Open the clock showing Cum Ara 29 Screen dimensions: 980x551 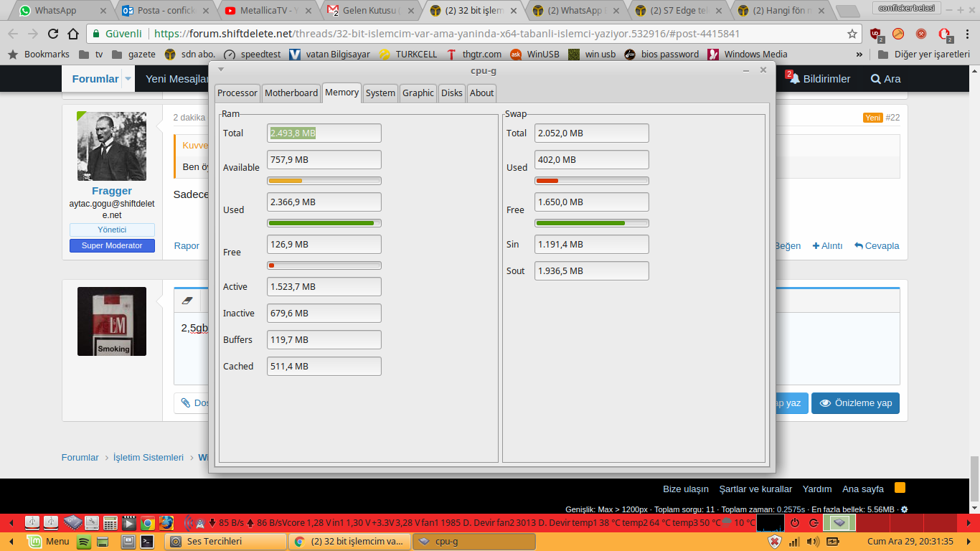910,542
